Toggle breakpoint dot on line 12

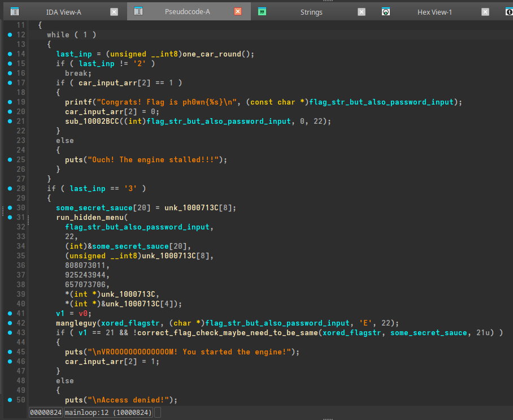[x=10, y=35]
